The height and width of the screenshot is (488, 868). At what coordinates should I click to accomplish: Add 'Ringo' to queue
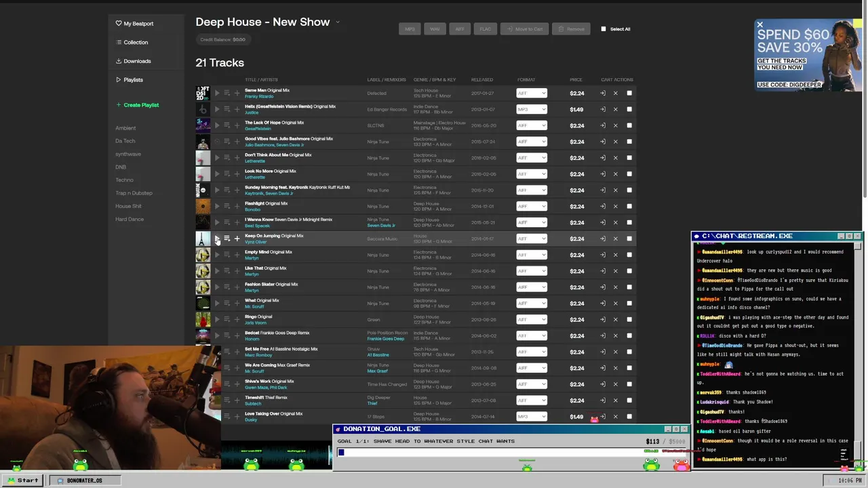[x=226, y=320]
